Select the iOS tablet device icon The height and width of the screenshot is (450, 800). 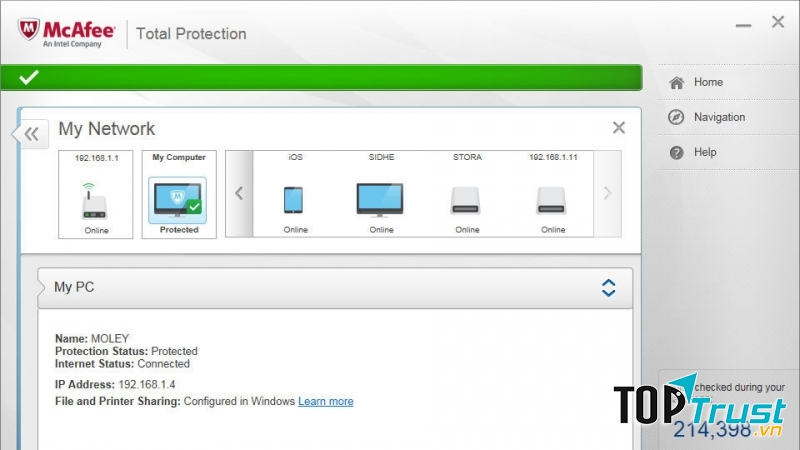pyautogui.click(x=293, y=199)
